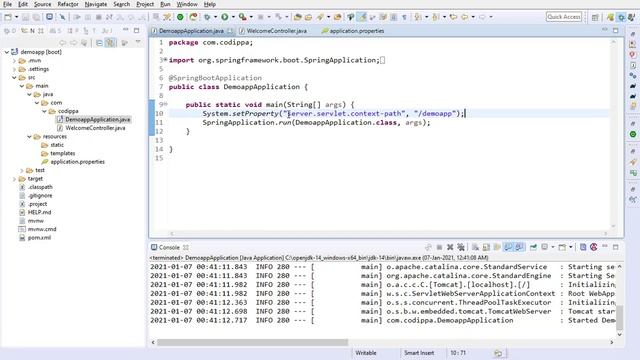Expand the test folder

(x=22, y=170)
